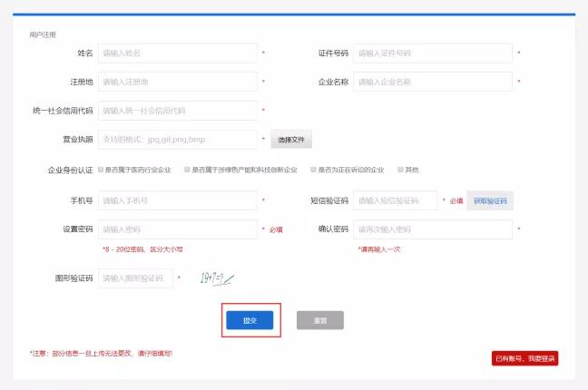Check the 是否属于医药行业企业 checkbox
The image size is (588, 390).
(x=101, y=170)
